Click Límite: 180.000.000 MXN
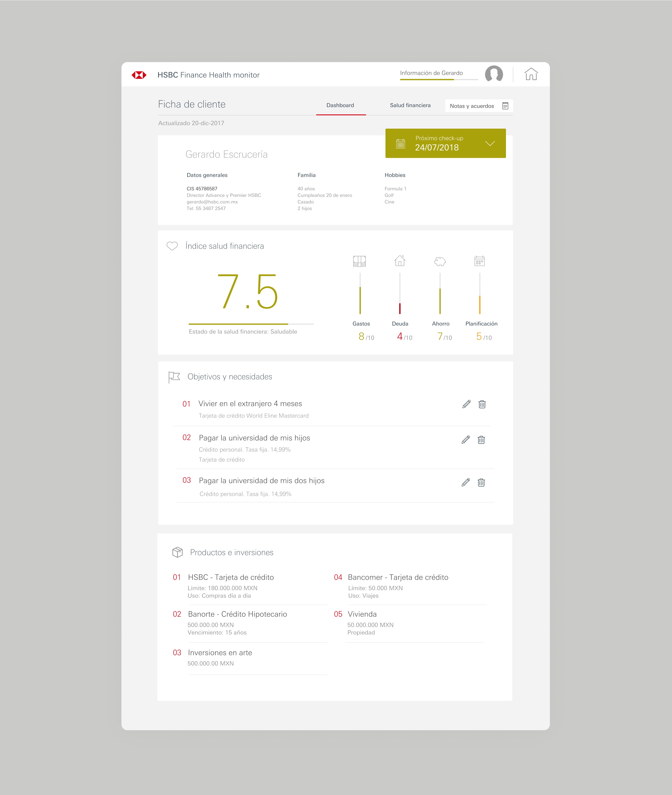 [223, 588]
